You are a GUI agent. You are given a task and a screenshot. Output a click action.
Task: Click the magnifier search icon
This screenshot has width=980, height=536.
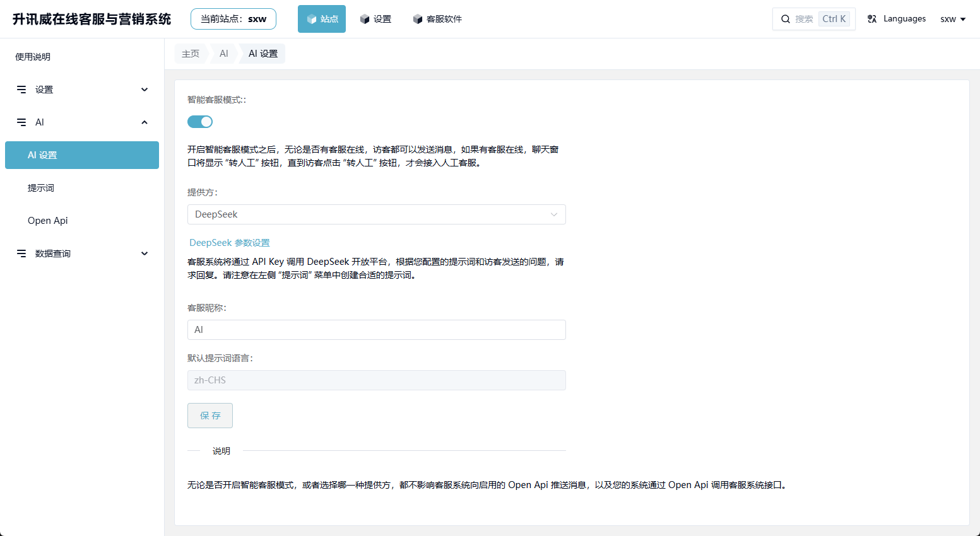[x=786, y=19]
